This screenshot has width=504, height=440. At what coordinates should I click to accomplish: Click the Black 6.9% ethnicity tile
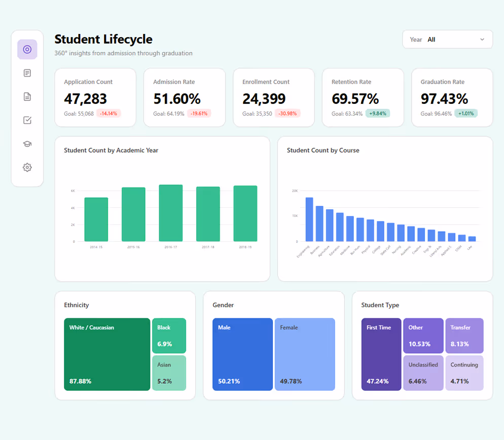[x=169, y=336]
